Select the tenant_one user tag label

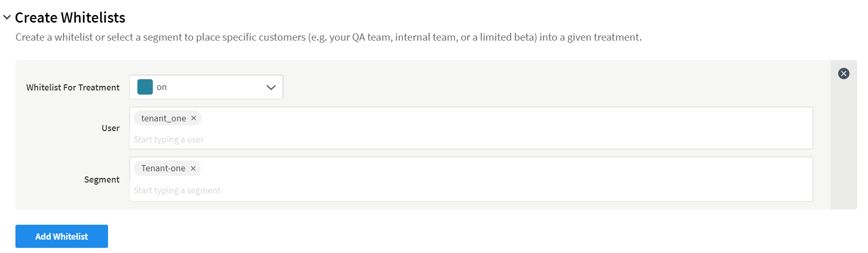tap(164, 118)
